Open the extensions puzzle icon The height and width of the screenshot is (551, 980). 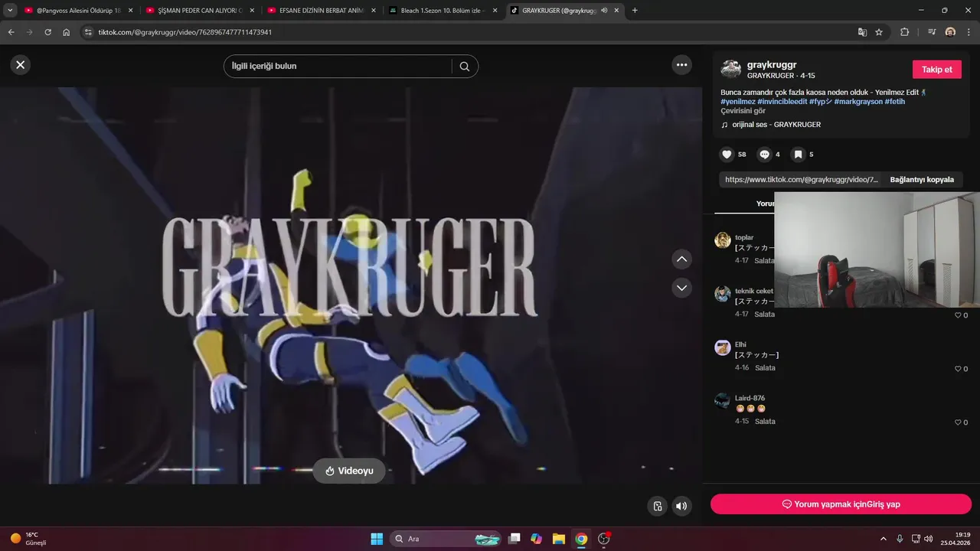(904, 32)
